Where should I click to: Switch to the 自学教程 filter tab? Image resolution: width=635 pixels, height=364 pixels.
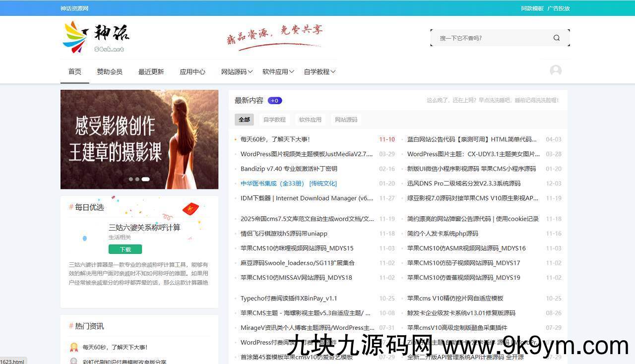[x=274, y=120]
